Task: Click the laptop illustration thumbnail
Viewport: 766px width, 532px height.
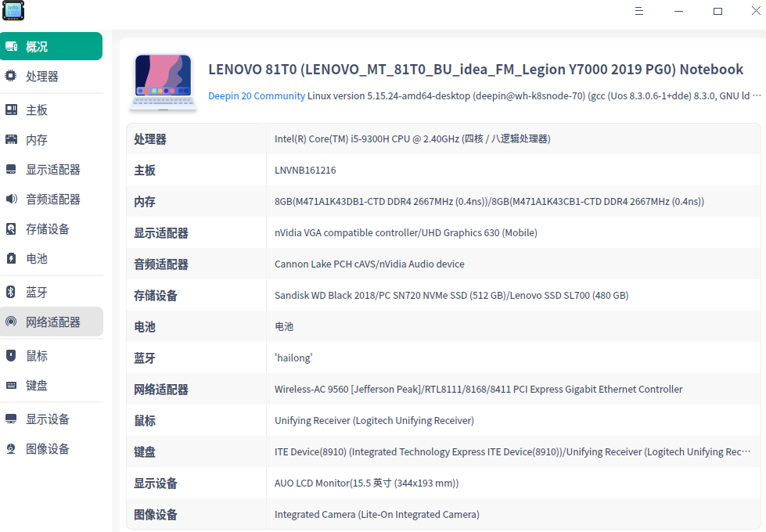Action: (x=164, y=83)
